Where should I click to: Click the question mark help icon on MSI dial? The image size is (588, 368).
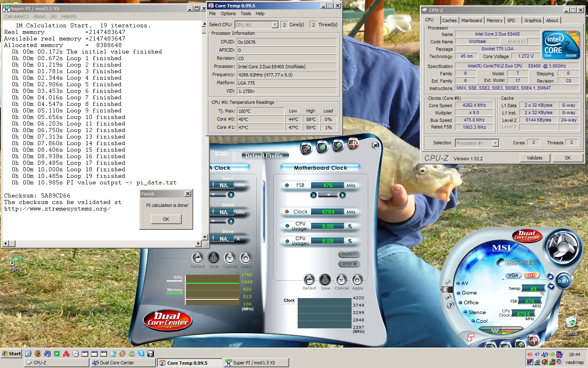point(450,305)
